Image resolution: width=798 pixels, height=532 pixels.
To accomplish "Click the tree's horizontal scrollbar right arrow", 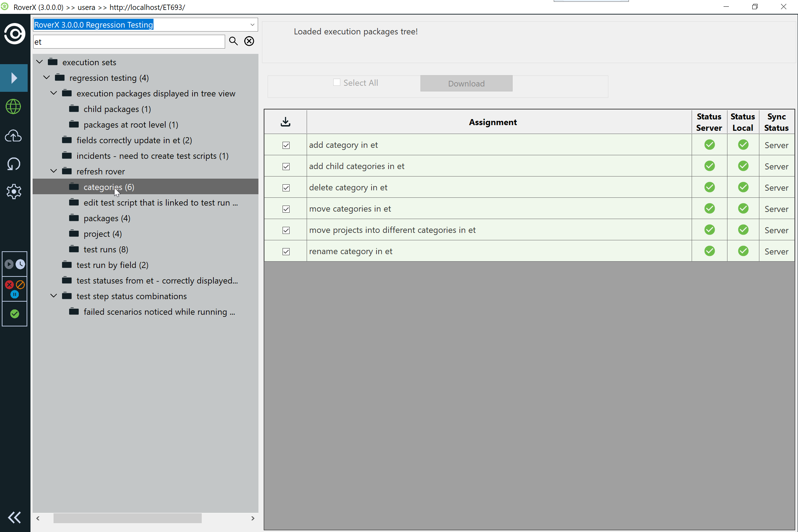I will click(253, 518).
